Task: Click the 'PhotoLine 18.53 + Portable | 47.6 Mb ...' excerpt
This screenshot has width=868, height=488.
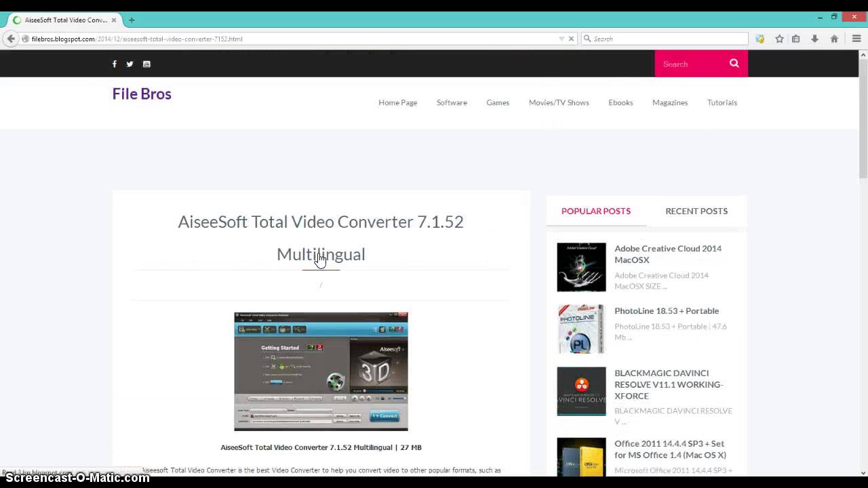Action: pos(671,331)
